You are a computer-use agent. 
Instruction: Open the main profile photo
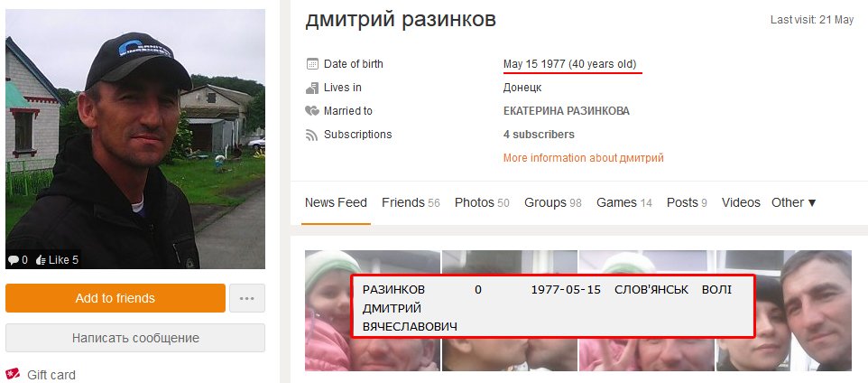coord(135,139)
